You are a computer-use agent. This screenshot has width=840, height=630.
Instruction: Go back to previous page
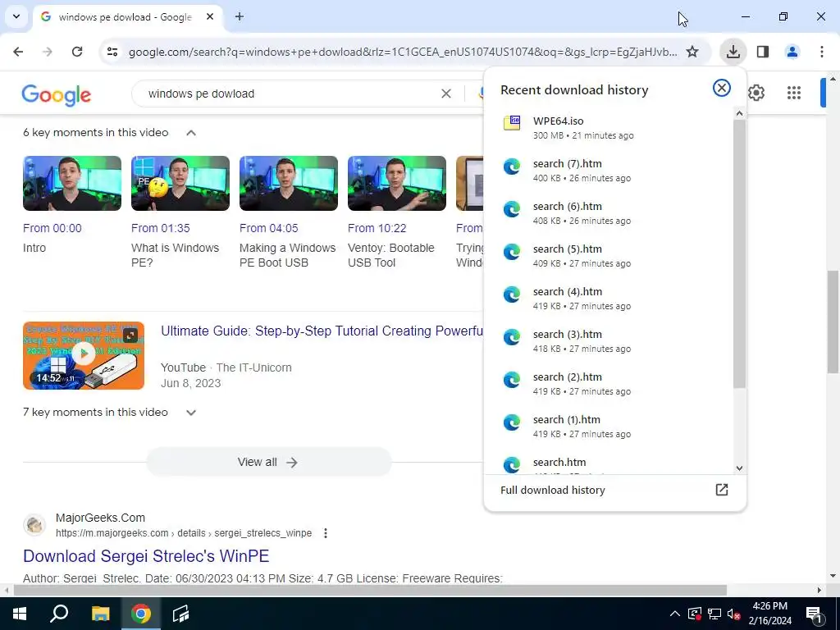tap(18, 52)
